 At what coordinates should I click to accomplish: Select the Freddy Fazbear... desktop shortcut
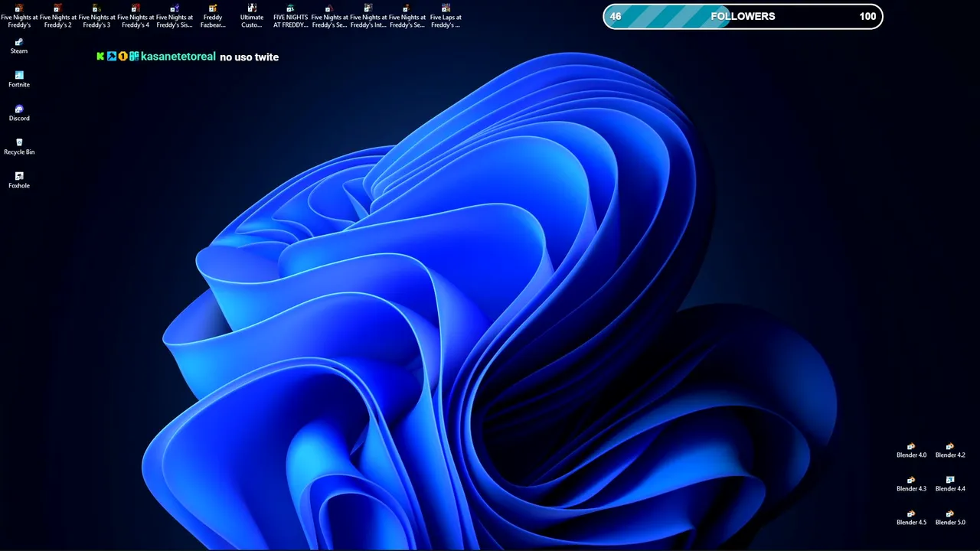tap(213, 16)
